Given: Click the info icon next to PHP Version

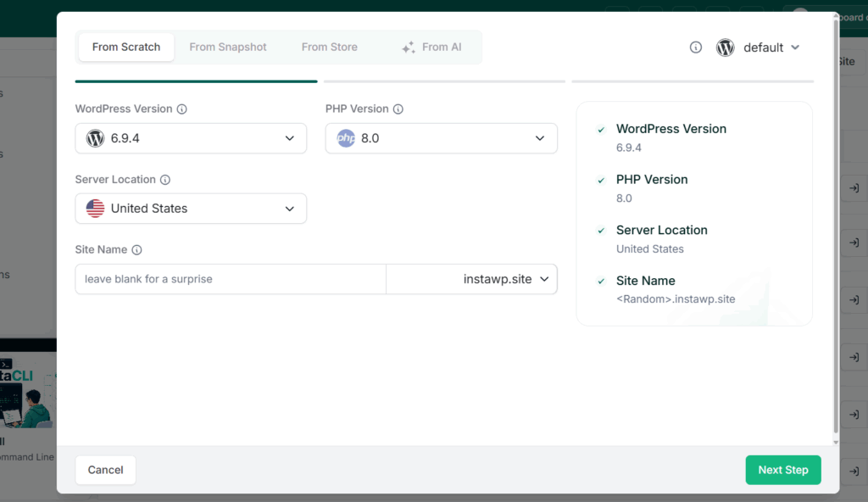Looking at the screenshot, I should [398, 109].
